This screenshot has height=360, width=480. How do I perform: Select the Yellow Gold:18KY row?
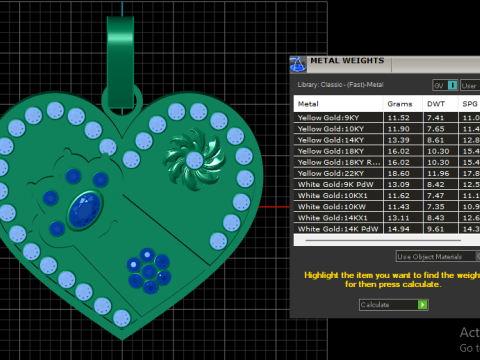point(387,151)
